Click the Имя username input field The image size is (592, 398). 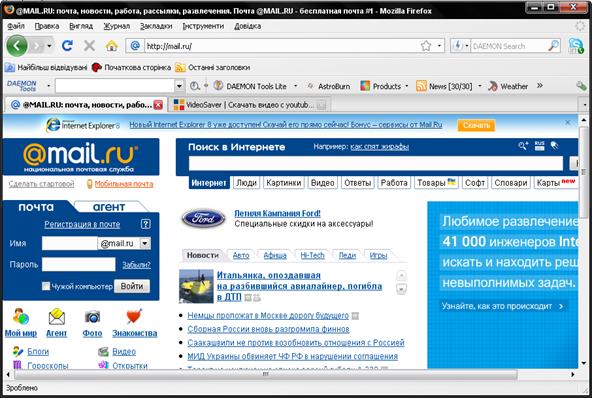pos(69,243)
